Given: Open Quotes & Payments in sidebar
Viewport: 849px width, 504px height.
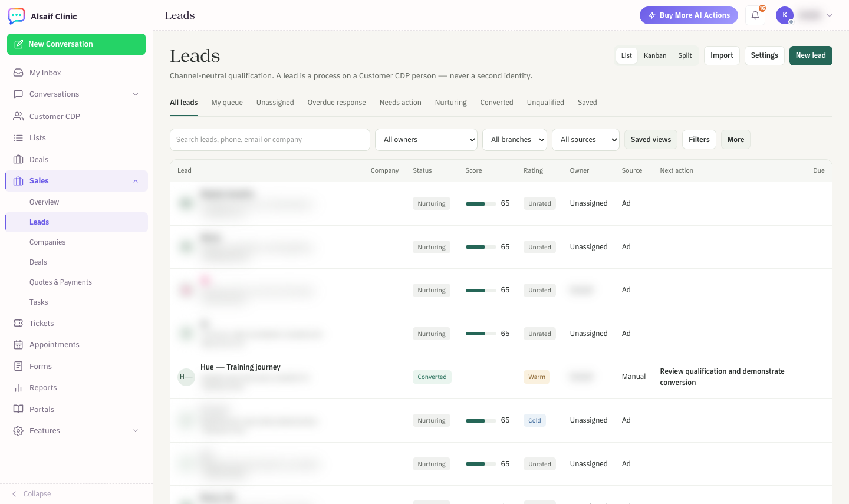Looking at the screenshot, I should [x=61, y=282].
